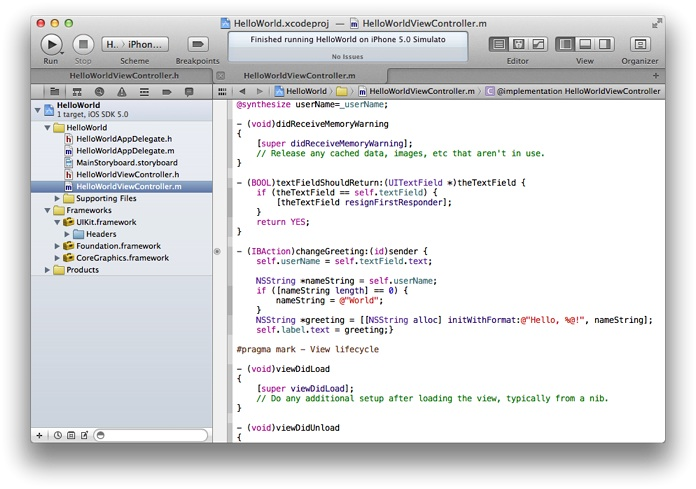The width and height of the screenshot is (696, 489).
Task: Collapse the HelloWorld group folder
Action: click(x=47, y=128)
